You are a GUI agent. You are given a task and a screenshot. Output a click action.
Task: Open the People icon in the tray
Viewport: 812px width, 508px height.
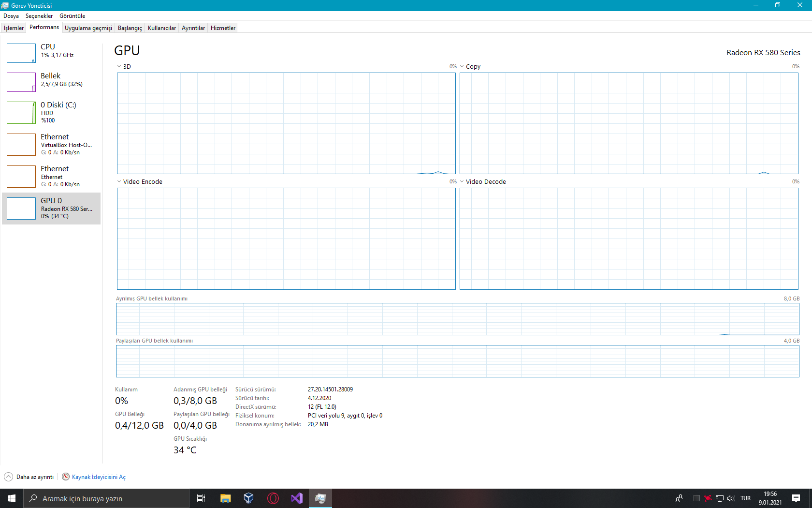[679, 498]
